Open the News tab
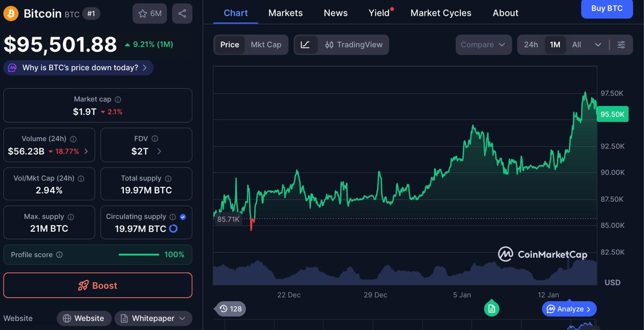 335,13
